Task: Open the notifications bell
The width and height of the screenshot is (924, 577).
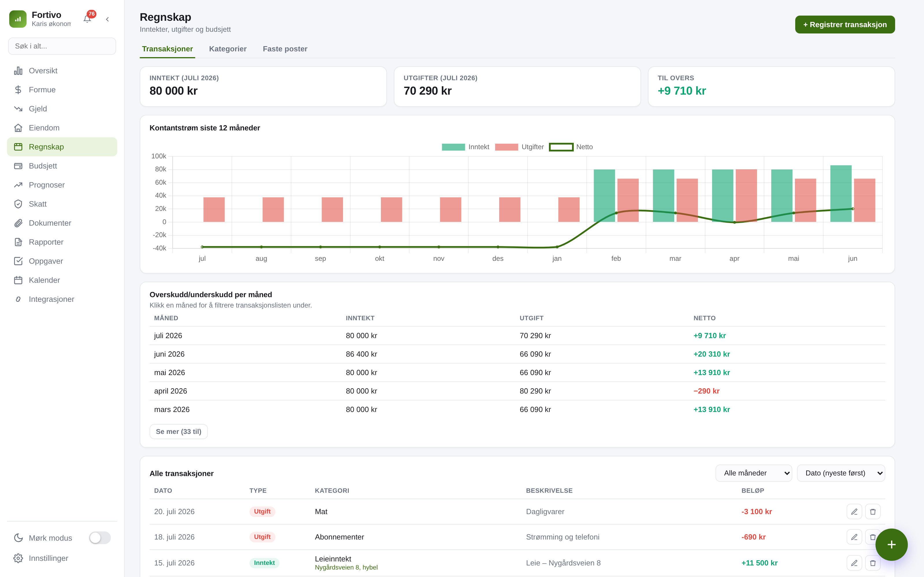Action: [87, 19]
